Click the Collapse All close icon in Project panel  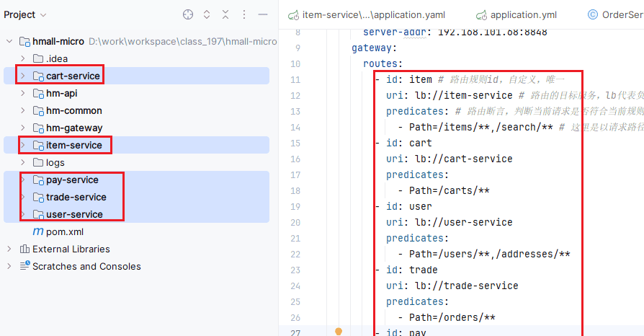coord(225,14)
